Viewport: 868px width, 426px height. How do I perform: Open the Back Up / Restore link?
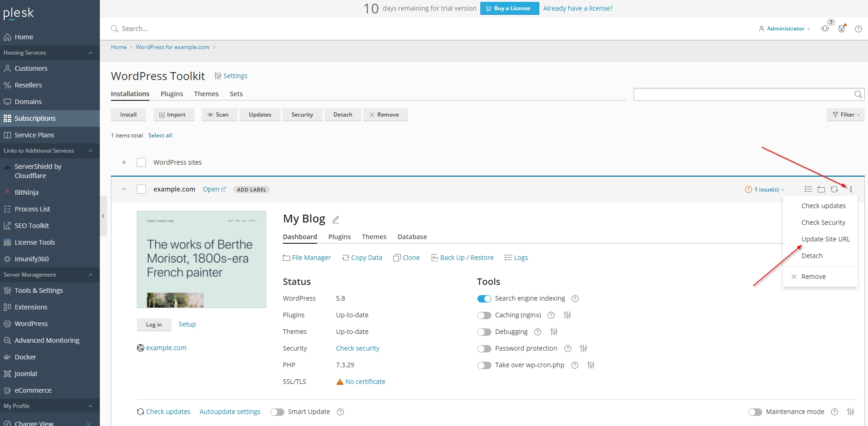pyautogui.click(x=462, y=258)
